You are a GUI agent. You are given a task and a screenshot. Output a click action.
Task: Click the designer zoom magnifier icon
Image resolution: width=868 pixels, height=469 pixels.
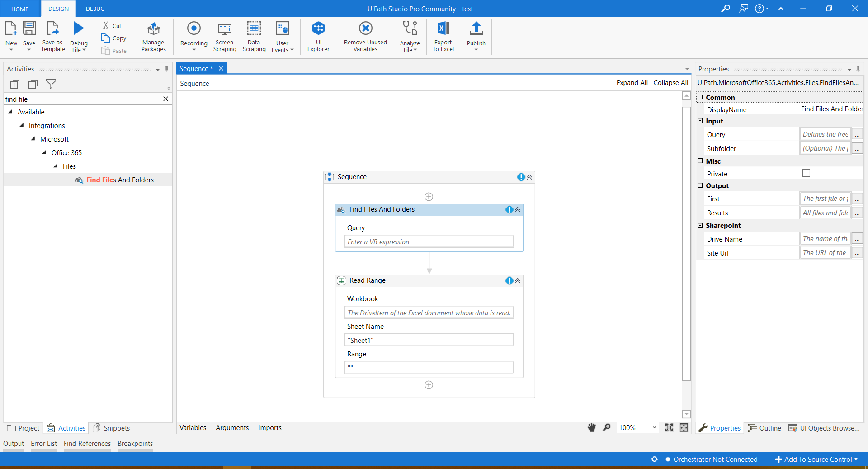pos(607,427)
